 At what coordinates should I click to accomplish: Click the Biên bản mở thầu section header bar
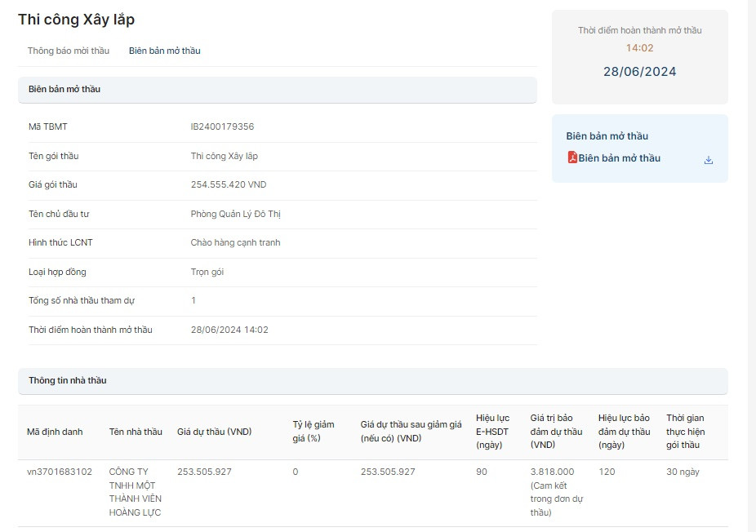pyautogui.click(x=277, y=89)
